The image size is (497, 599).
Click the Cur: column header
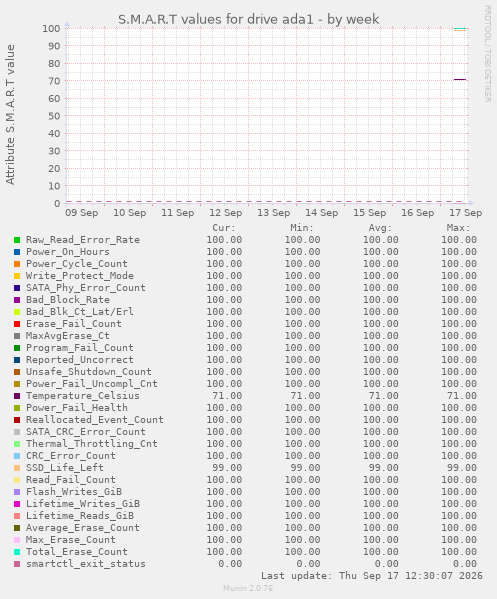pos(224,228)
